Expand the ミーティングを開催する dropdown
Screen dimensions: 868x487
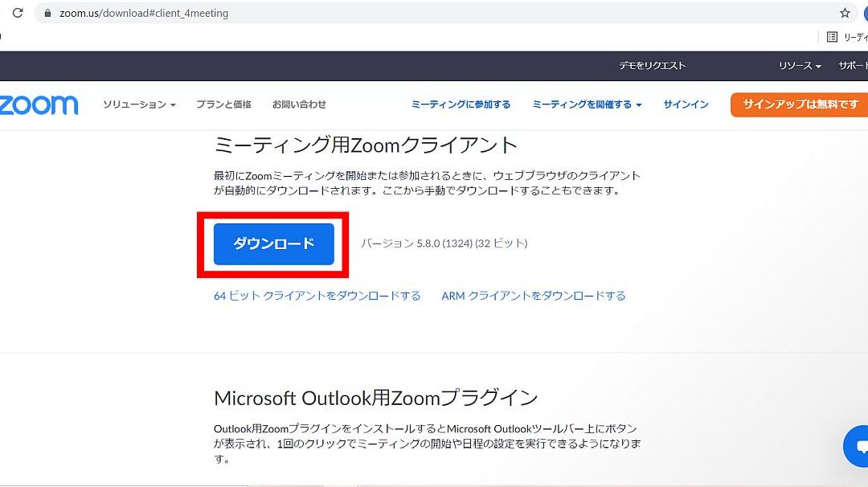(x=587, y=104)
